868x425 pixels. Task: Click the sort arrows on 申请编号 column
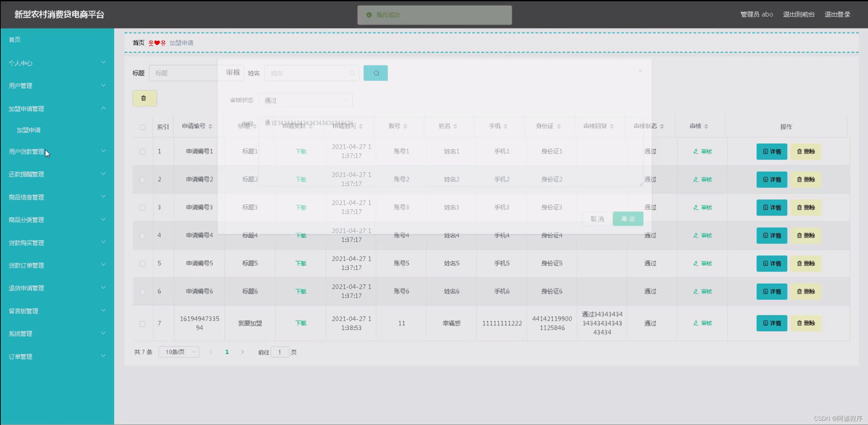pyautogui.click(x=210, y=126)
